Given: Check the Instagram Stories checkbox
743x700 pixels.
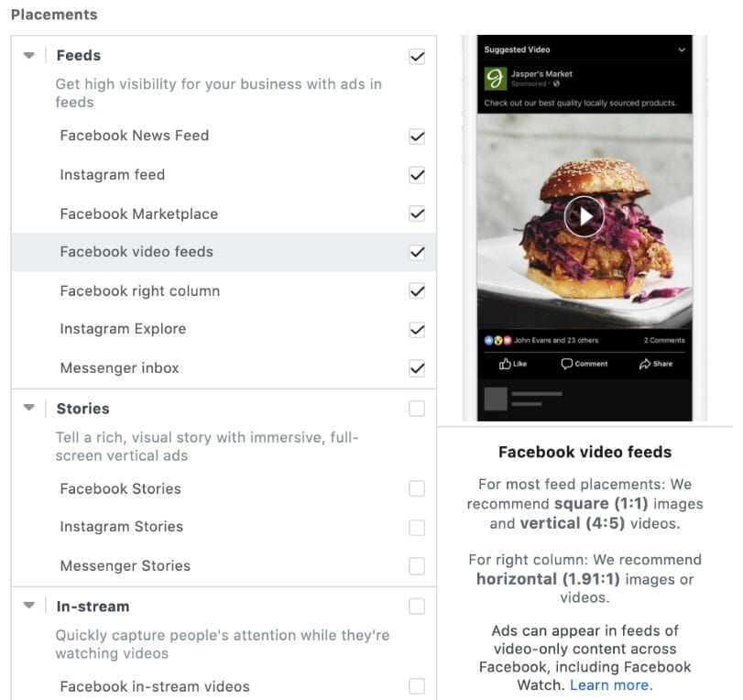Looking at the screenshot, I should (417, 528).
